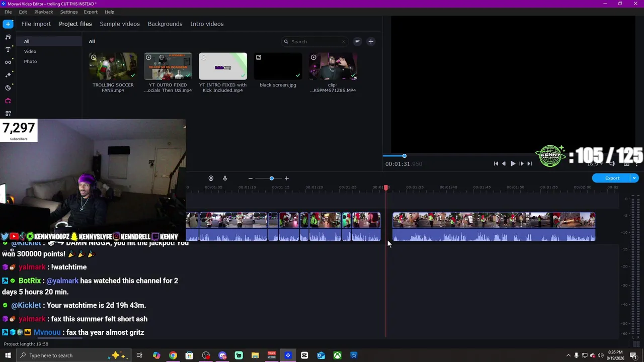
Task: Open the taskbar clock showing 8:26 PM
Action: [615, 355]
